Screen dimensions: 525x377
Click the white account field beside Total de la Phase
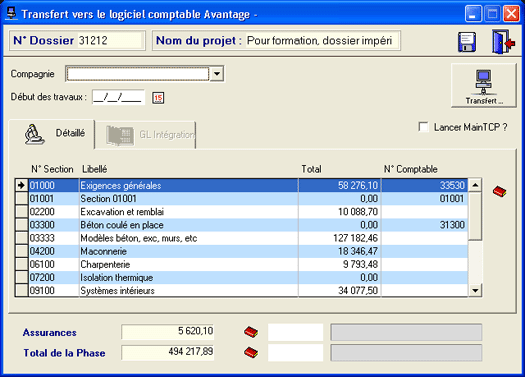point(295,353)
